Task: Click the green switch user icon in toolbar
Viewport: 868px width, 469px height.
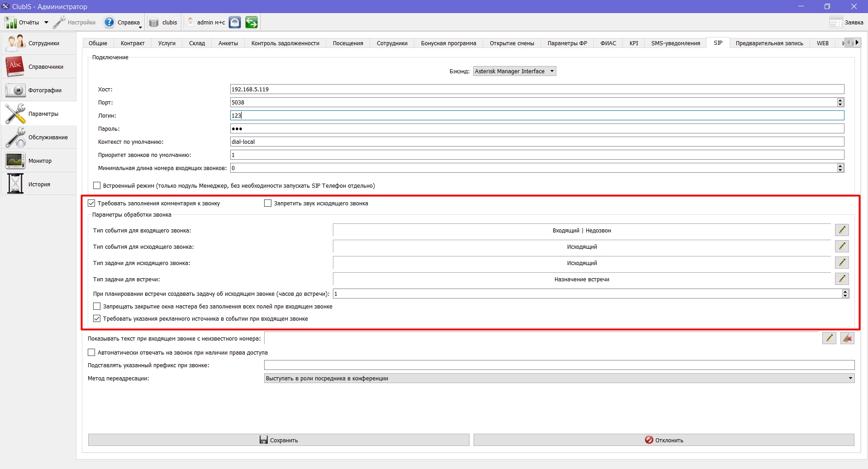Action: [251, 22]
